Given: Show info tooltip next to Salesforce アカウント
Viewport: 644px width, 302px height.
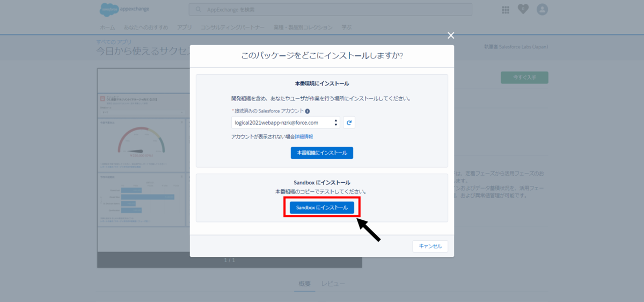Looking at the screenshot, I should coord(308,111).
